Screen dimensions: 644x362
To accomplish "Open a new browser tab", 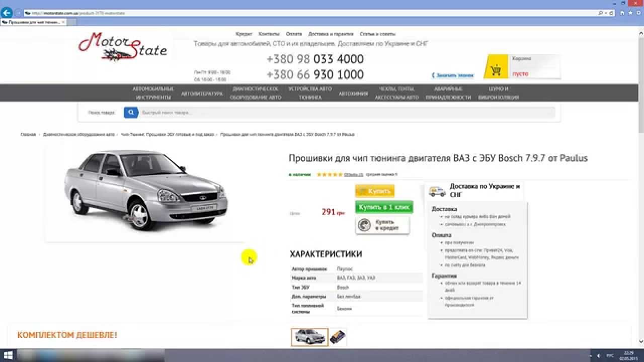I will click(71, 23).
